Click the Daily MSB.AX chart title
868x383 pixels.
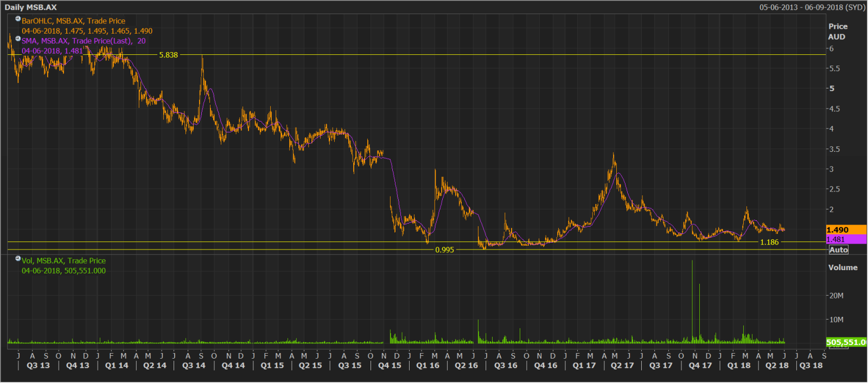click(x=30, y=7)
